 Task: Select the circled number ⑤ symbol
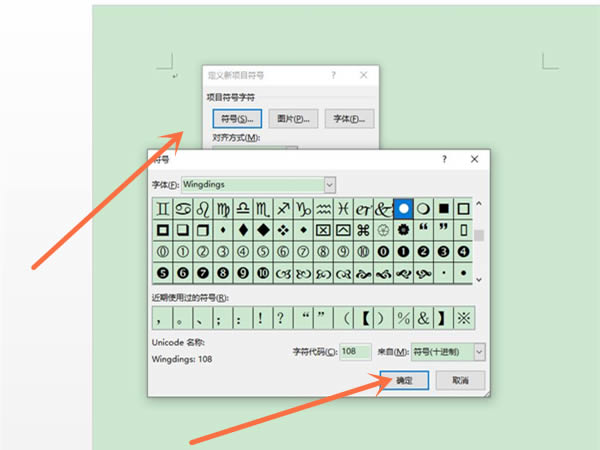click(263, 251)
